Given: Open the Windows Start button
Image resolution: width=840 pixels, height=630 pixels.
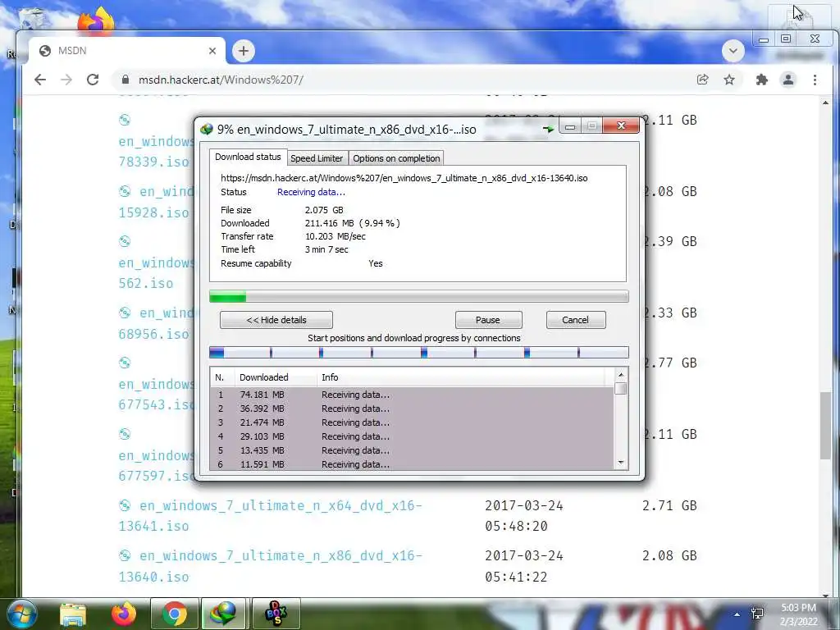Looking at the screenshot, I should point(22,614).
